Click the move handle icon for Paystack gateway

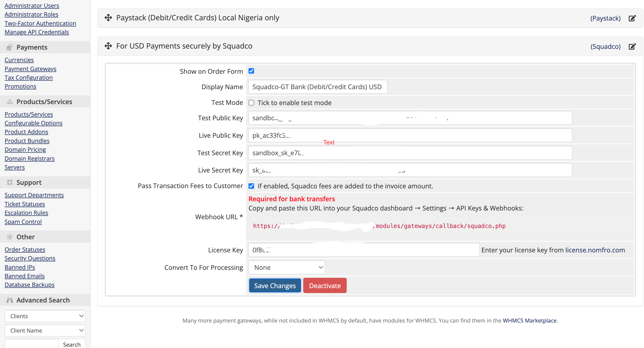[108, 18]
